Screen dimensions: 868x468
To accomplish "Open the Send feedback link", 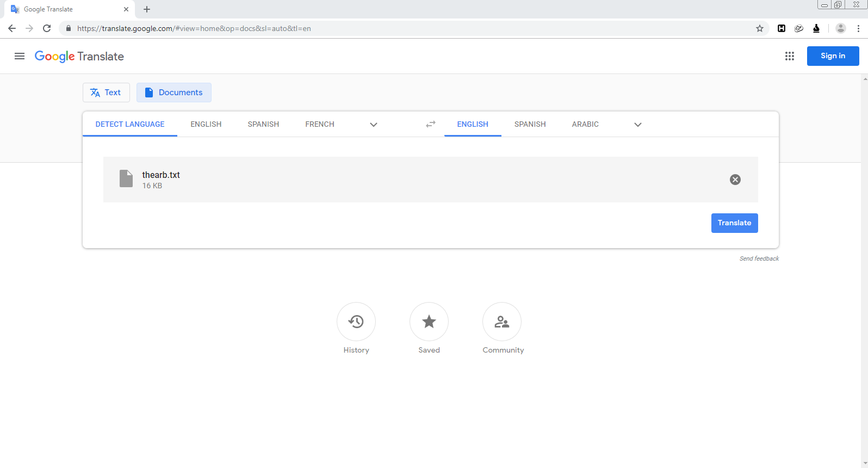I will point(759,258).
